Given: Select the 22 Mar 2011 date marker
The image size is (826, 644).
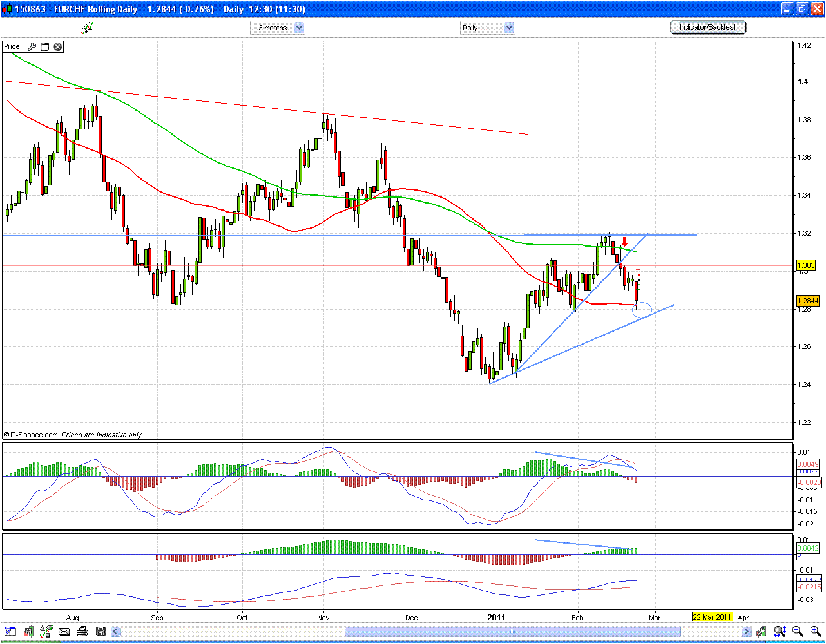Looking at the screenshot, I should 713,616.
